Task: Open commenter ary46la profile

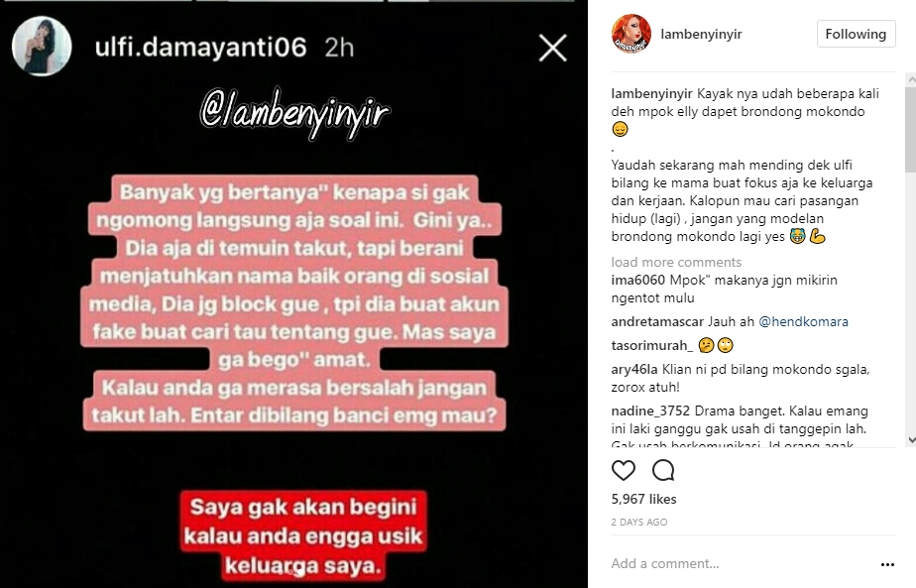Action: click(x=634, y=370)
